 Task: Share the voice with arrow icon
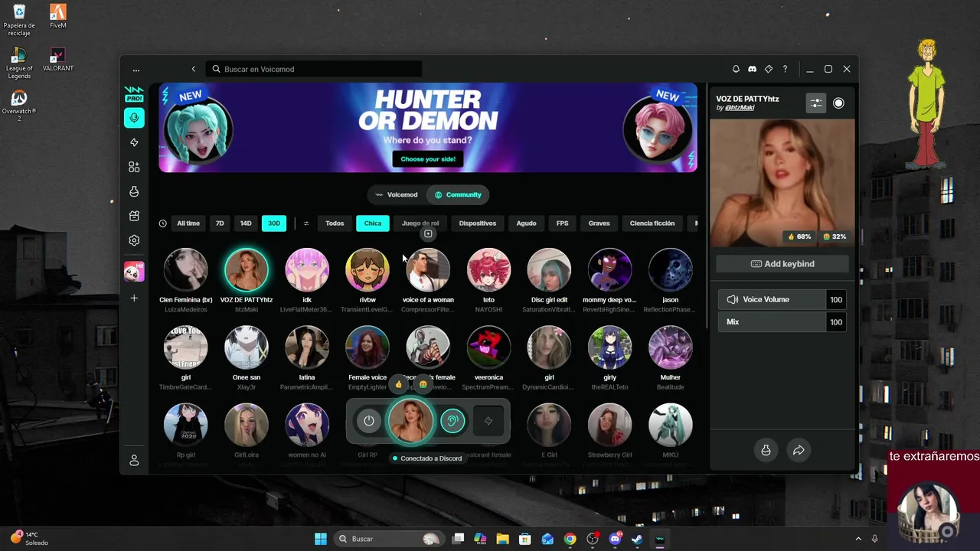(x=799, y=450)
